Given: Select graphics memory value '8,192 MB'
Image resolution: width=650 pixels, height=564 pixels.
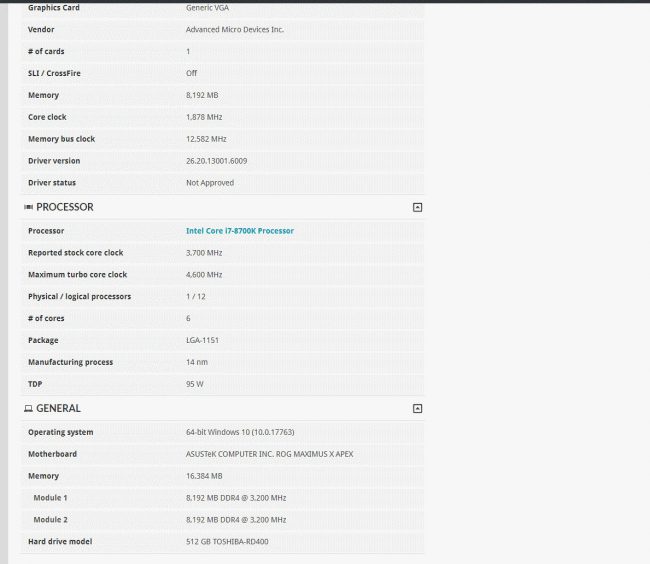Looking at the screenshot, I should point(202,95).
